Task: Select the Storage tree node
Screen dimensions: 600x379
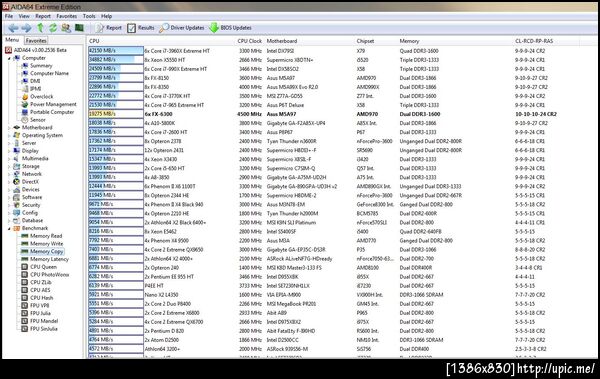Action: click(x=26, y=166)
